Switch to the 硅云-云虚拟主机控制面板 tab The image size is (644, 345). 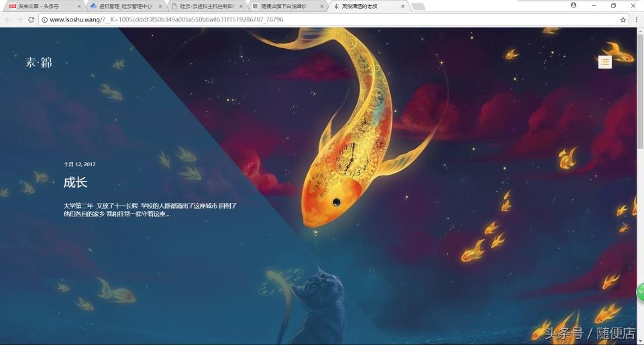click(207, 6)
